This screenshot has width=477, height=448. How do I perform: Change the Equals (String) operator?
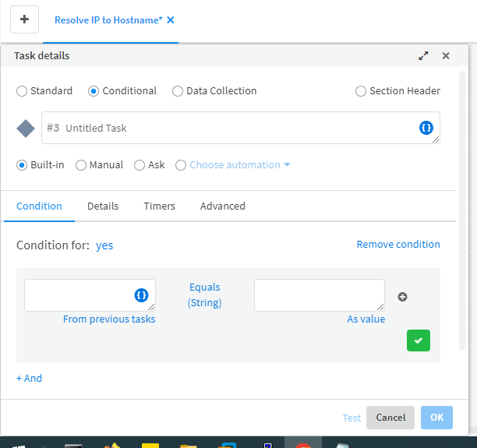point(205,295)
